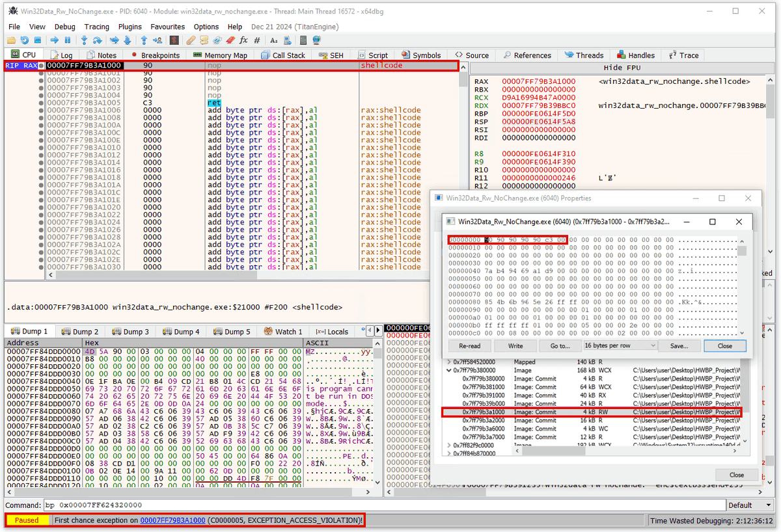Click the Write button in memory dialog
This screenshot has height=532, width=781.
point(515,345)
